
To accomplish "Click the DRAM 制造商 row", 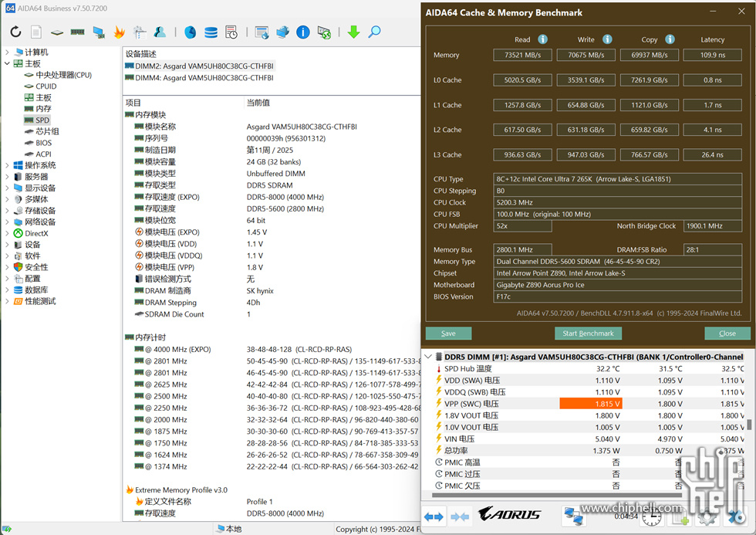I will (272, 291).
